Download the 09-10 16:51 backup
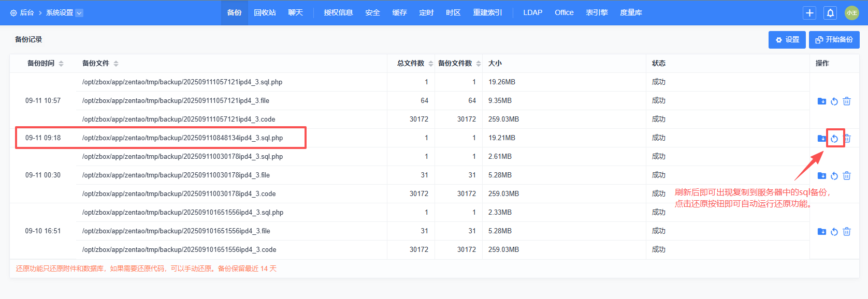 click(x=822, y=231)
